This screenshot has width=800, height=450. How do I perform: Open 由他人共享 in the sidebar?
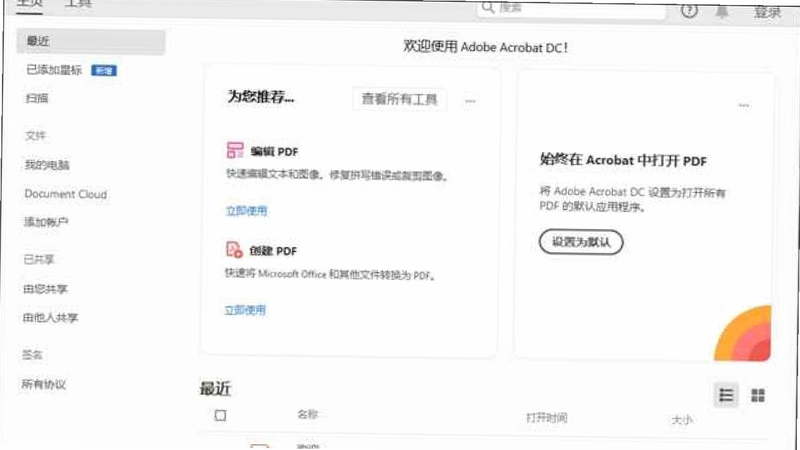tap(50, 317)
